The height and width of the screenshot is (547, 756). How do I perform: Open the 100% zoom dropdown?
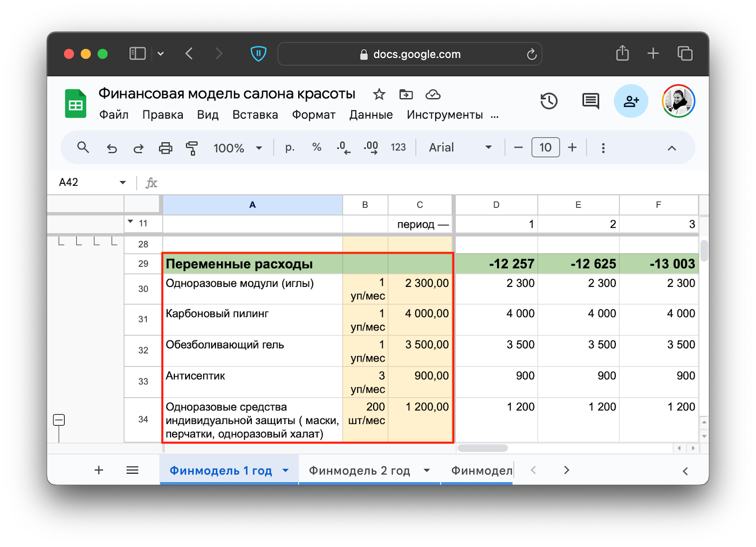[x=238, y=148]
